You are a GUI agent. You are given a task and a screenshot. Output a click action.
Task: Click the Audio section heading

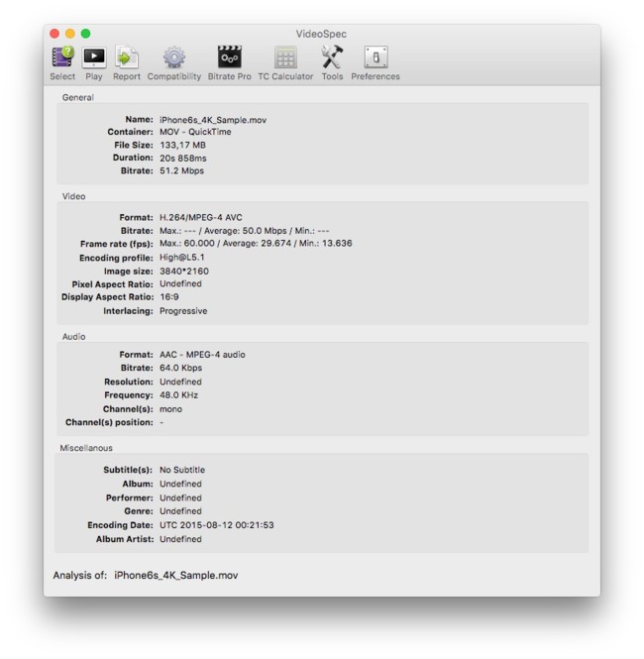pos(73,337)
